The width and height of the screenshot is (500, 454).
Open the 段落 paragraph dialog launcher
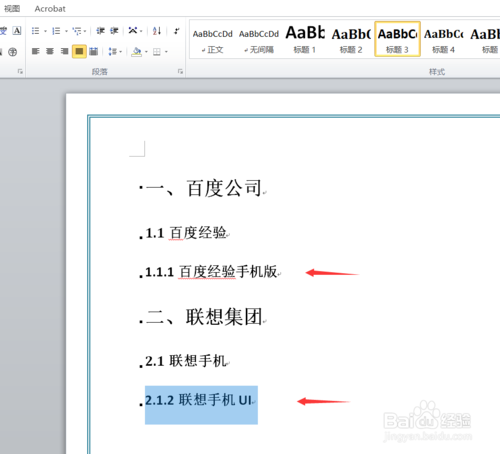pyautogui.click(x=180, y=71)
